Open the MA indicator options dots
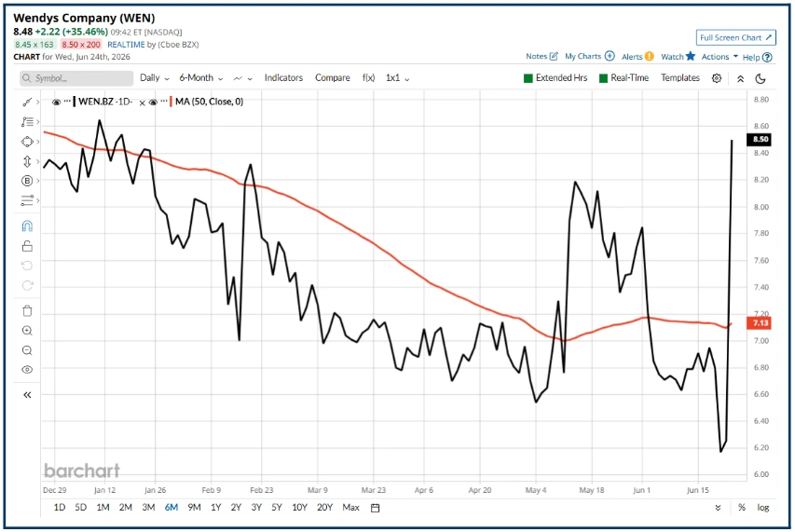The image size is (795, 532). click(x=164, y=102)
